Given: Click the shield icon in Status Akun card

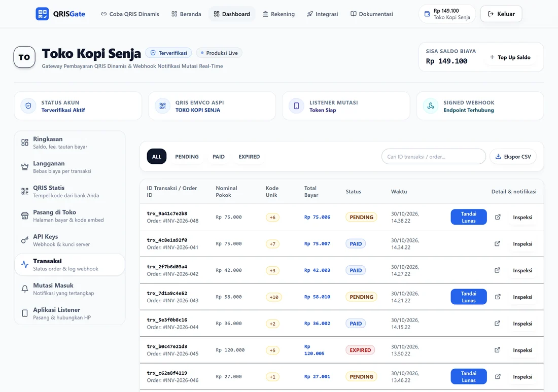Looking at the screenshot, I should 28,106.
